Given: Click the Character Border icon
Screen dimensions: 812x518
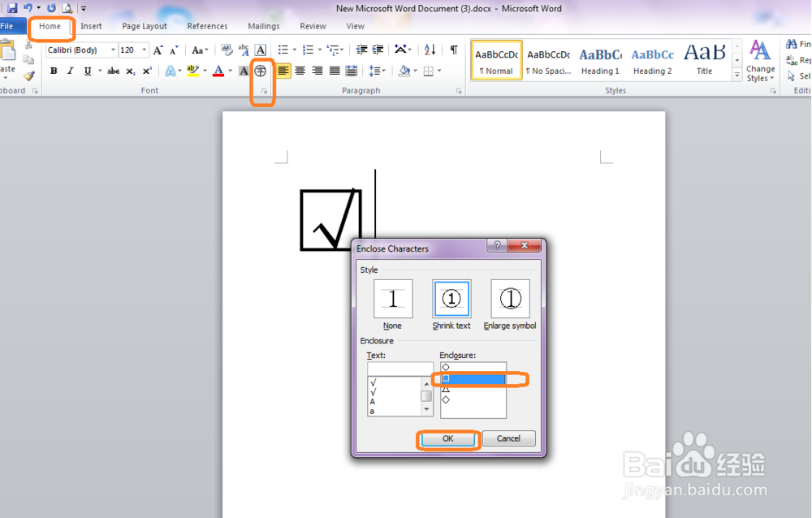Looking at the screenshot, I should pos(261,50).
